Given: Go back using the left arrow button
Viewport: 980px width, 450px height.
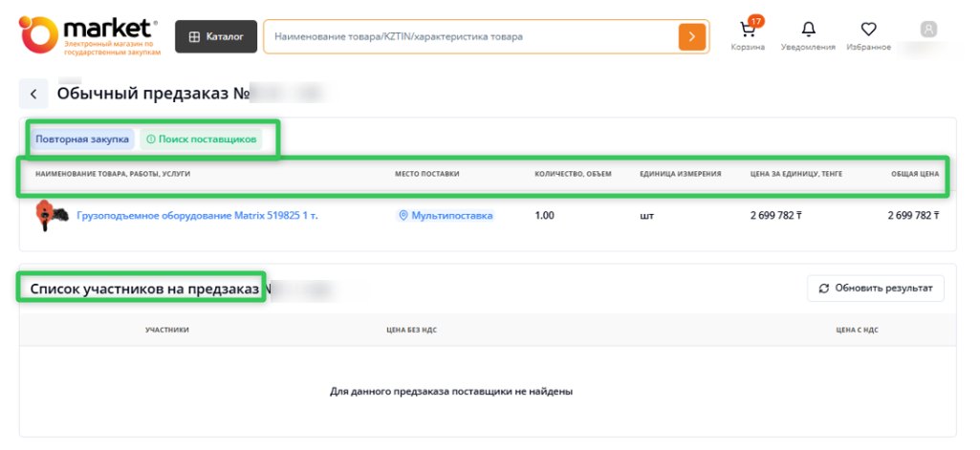Looking at the screenshot, I should tap(33, 94).
